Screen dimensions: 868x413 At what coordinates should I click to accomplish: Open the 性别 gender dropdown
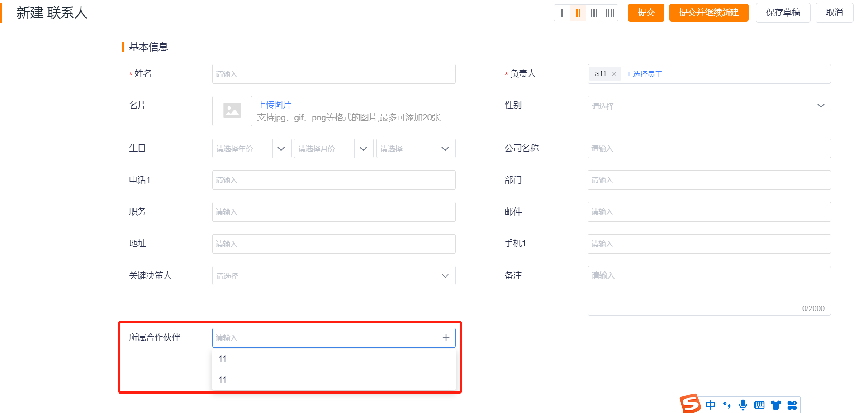point(709,106)
